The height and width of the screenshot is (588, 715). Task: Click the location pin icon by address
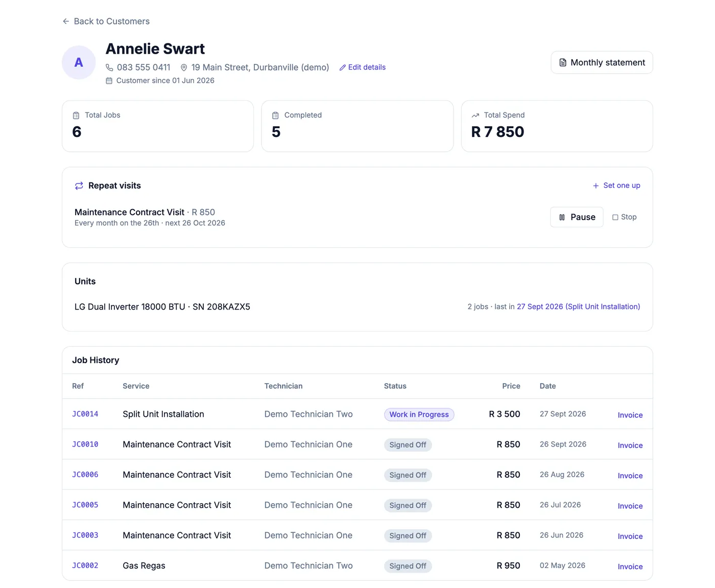[184, 67]
